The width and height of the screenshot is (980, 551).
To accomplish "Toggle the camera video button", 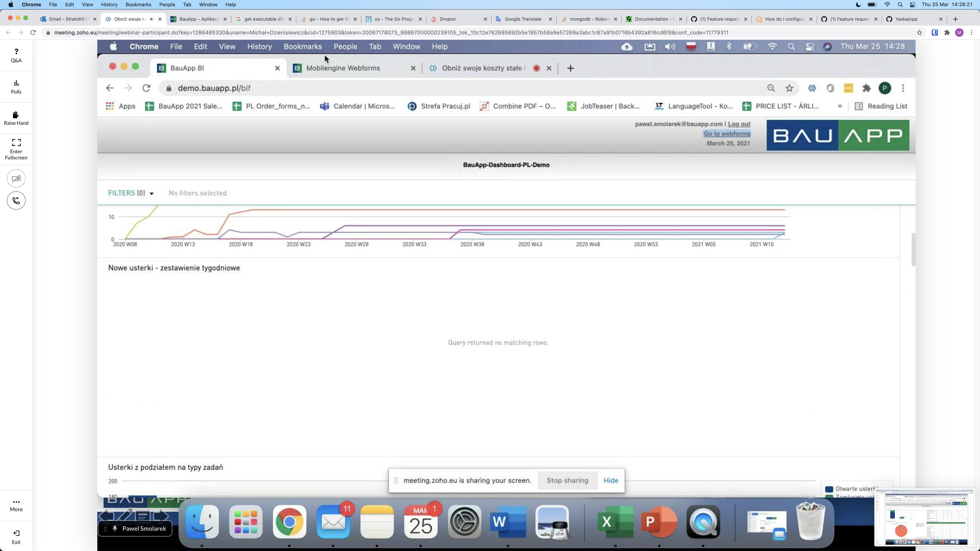I will (x=16, y=178).
